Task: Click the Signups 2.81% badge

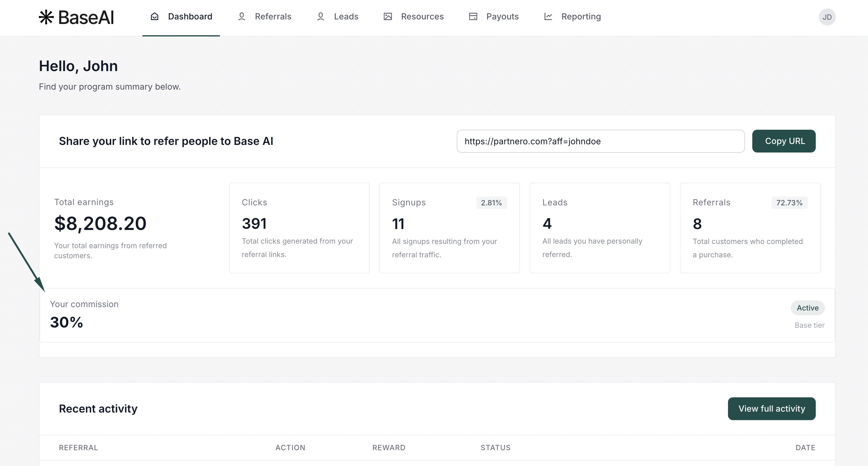Action: point(491,203)
